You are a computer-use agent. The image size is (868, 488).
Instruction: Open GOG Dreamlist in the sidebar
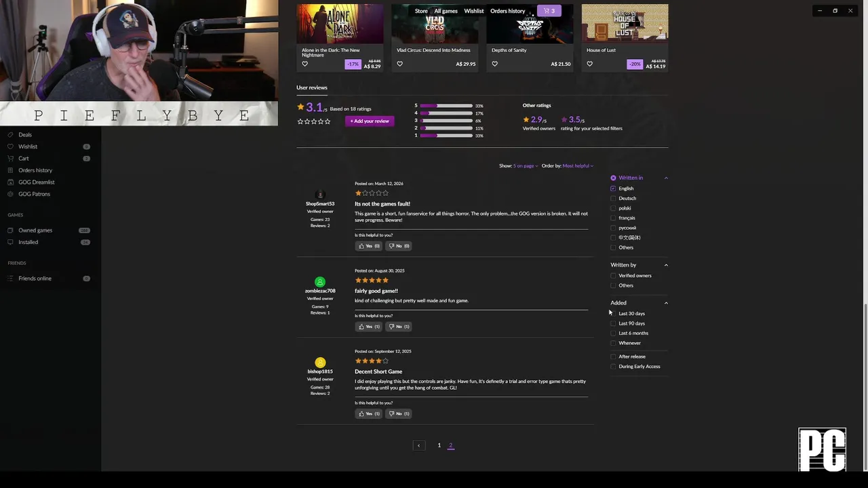pyautogui.click(x=37, y=182)
